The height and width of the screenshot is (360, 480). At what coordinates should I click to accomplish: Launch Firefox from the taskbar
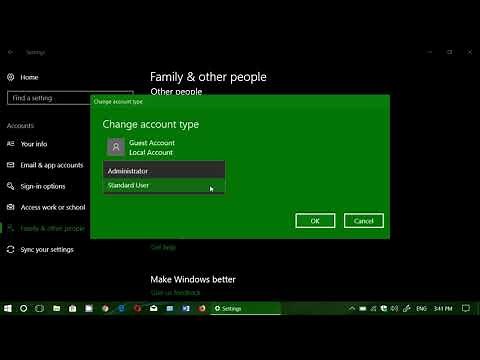202,308
